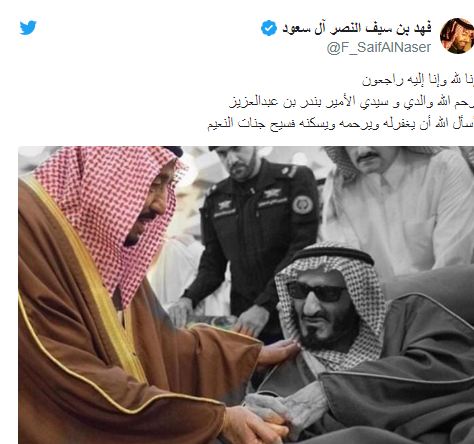Click the officer's epaulette rank insignia
This screenshot has height=444, width=474.
[289, 172]
